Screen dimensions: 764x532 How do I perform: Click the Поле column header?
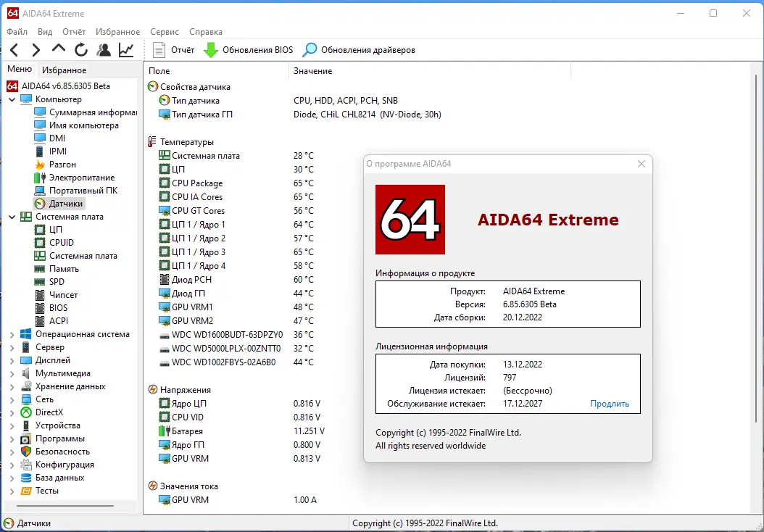tap(216, 71)
